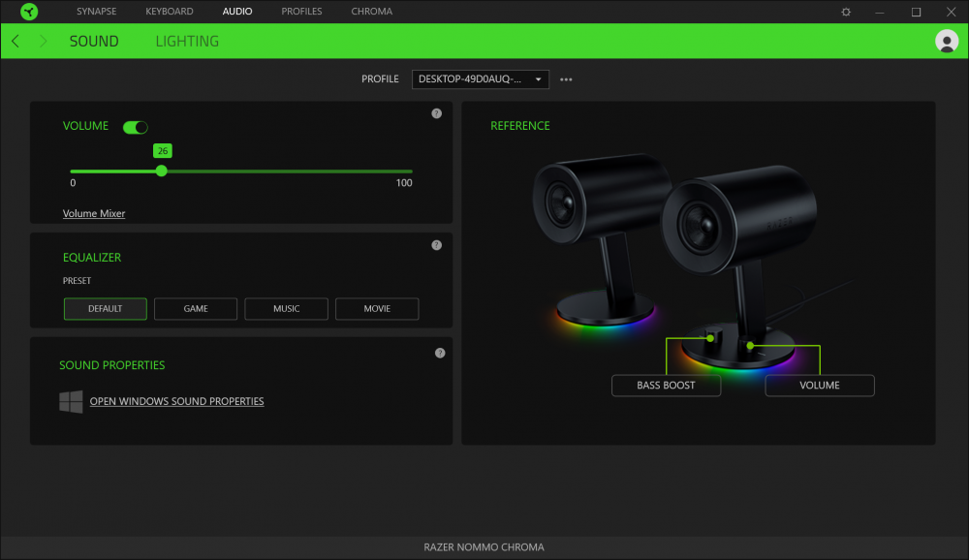Screen dimensions: 969x560
Task: Show help for the Equalizer panel
Action: (x=436, y=245)
